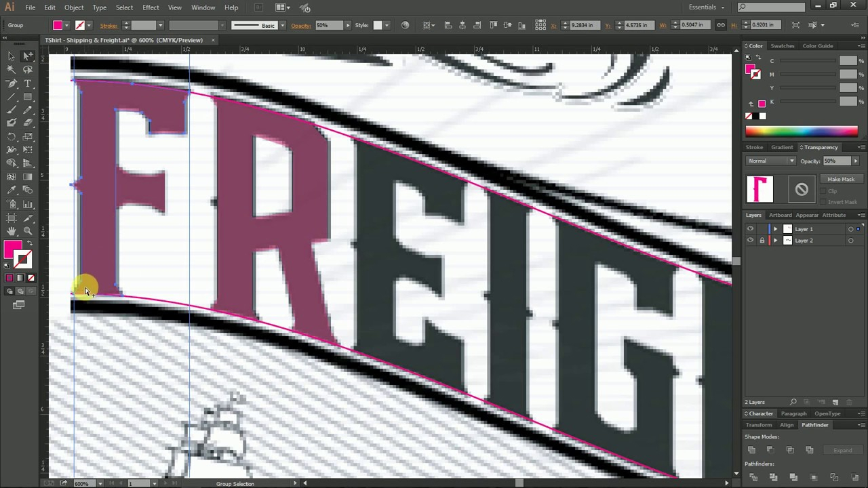Click the Opacity link in control bar

[300, 26]
